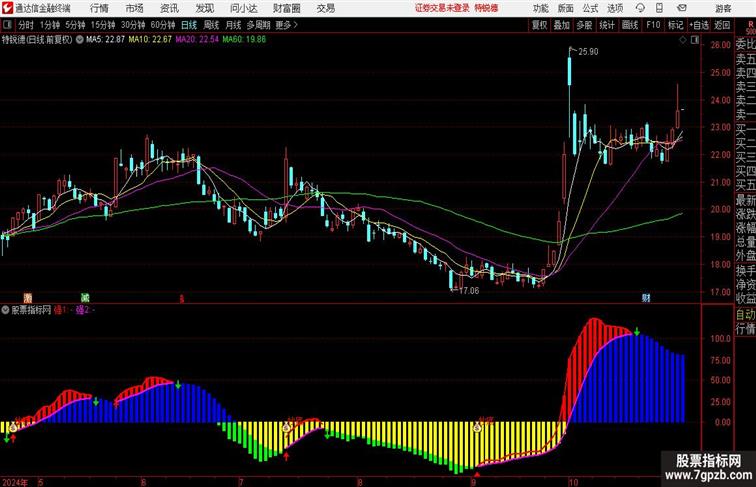Switch to 60分钟 period

pos(163,25)
